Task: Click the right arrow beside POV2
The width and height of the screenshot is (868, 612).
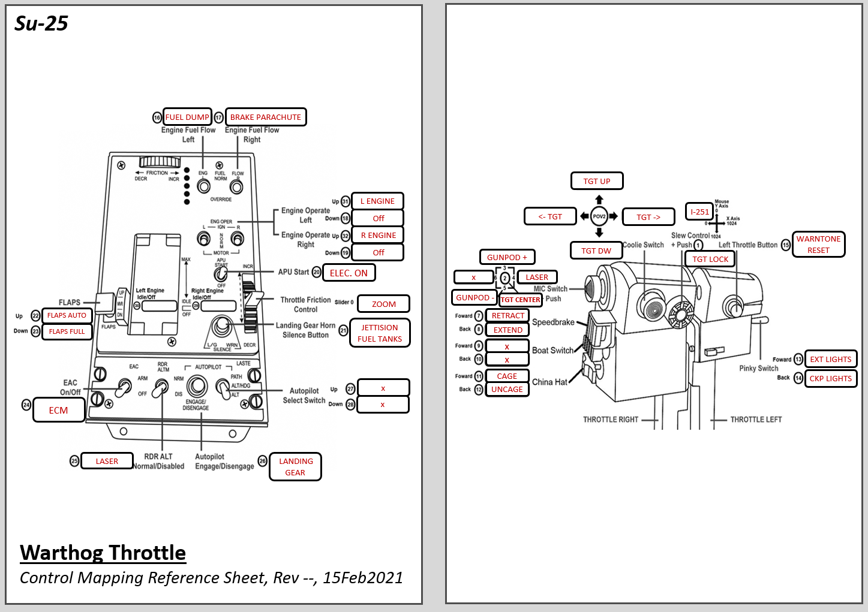Action: click(x=613, y=216)
